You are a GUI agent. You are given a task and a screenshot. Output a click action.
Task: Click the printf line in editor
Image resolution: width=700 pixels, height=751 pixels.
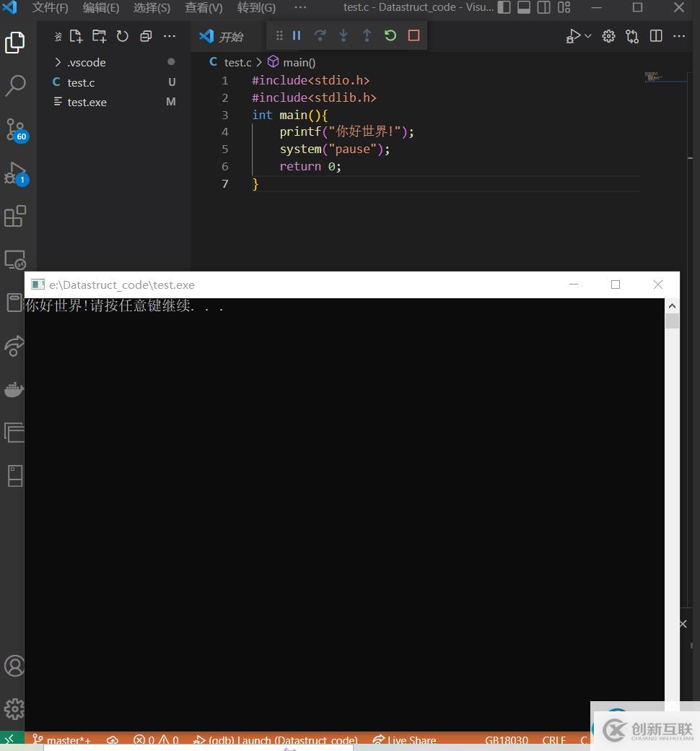(346, 131)
